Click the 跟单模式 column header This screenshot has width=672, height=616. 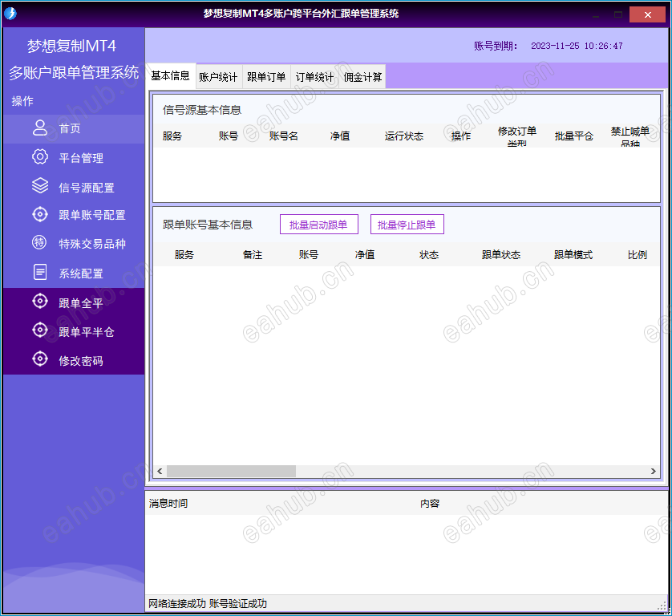coord(573,255)
